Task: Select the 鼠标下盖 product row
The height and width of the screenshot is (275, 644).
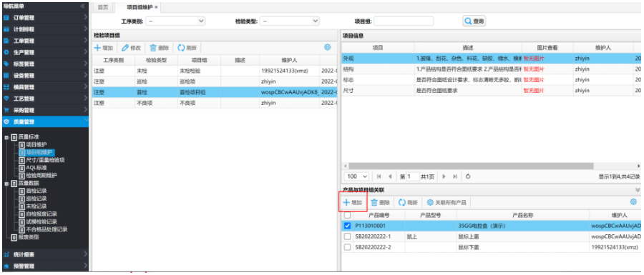Action: pos(491,247)
